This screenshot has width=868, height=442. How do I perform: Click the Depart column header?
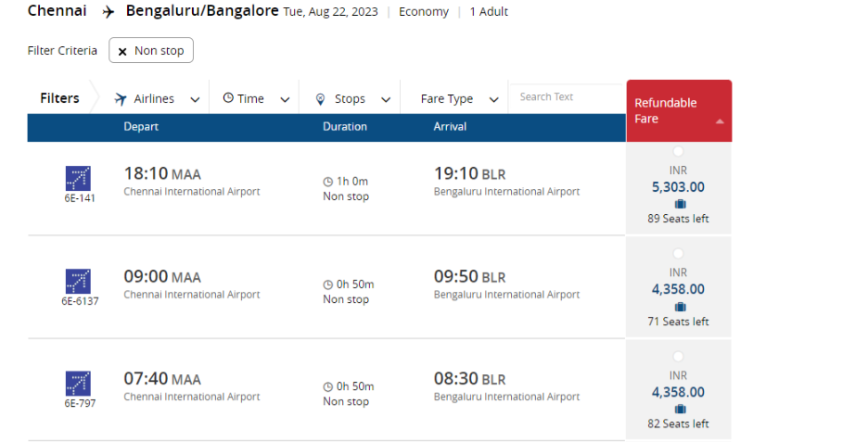[x=141, y=127]
